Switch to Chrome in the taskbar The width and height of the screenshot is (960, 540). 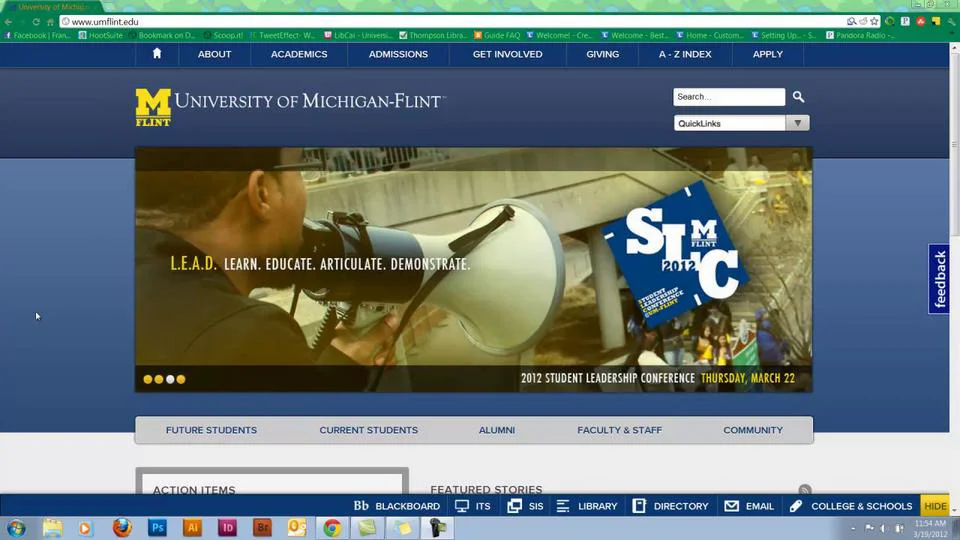332,528
